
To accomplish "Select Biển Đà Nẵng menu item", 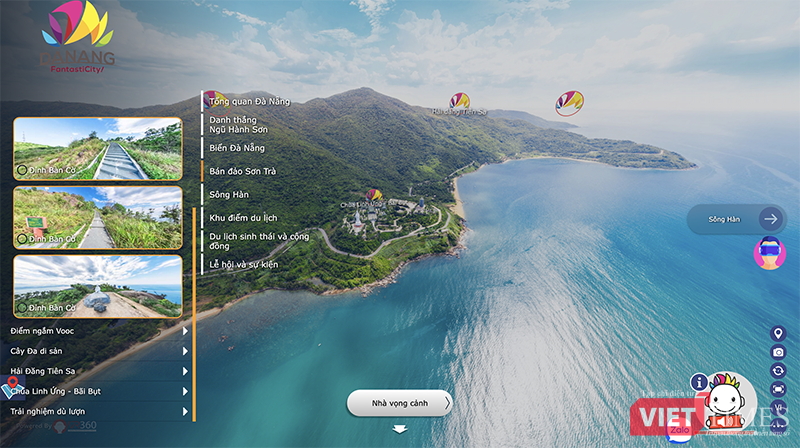I will click(237, 148).
